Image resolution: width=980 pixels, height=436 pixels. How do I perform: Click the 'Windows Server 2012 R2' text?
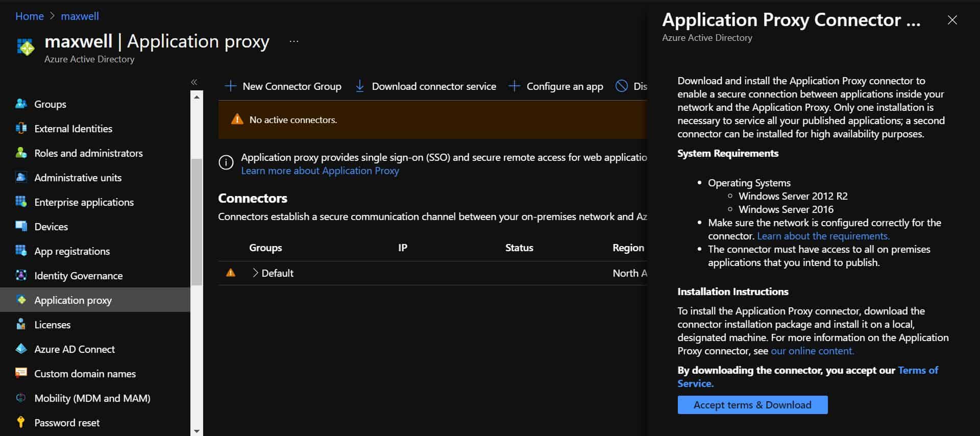(x=793, y=196)
